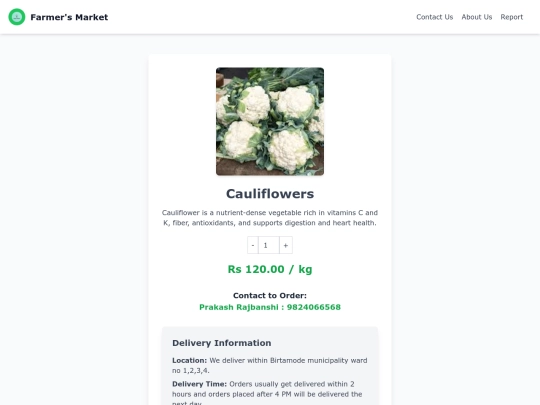Click the Cauliflowers product heading

click(x=270, y=194)
